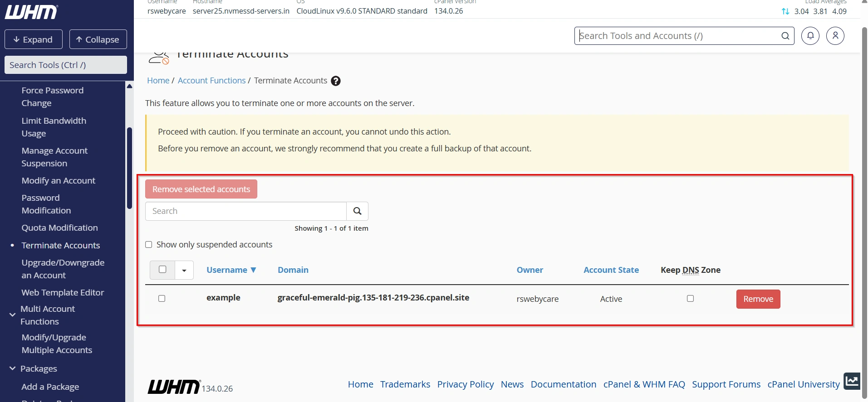This screenshot has width=868, height=402.
Task: Open Modify an Account
Action: pyautogui.click(x=59, y=180)
